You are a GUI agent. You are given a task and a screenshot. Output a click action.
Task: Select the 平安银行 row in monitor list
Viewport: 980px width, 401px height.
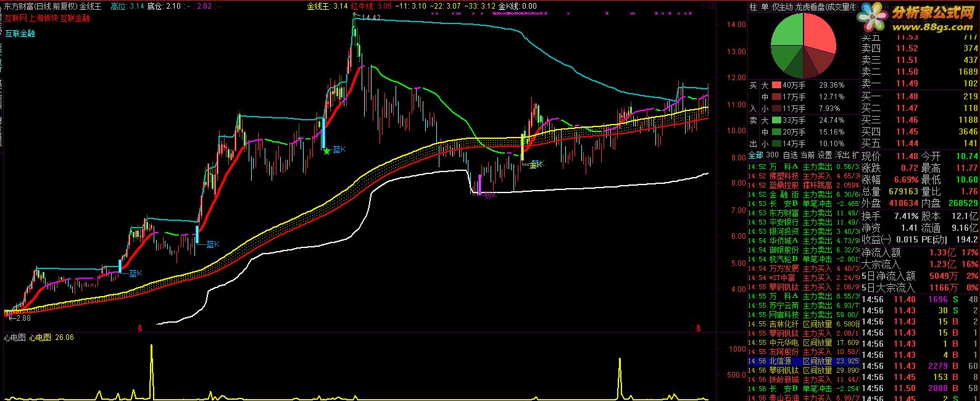click(x=803, y=222)
